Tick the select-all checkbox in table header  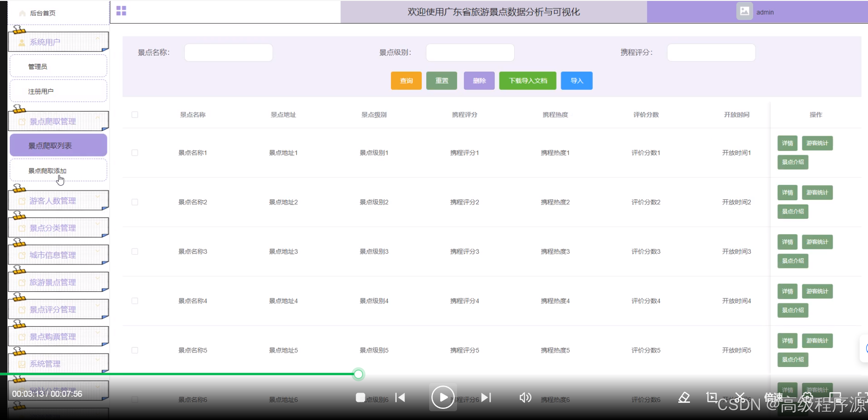coord(135,115)
